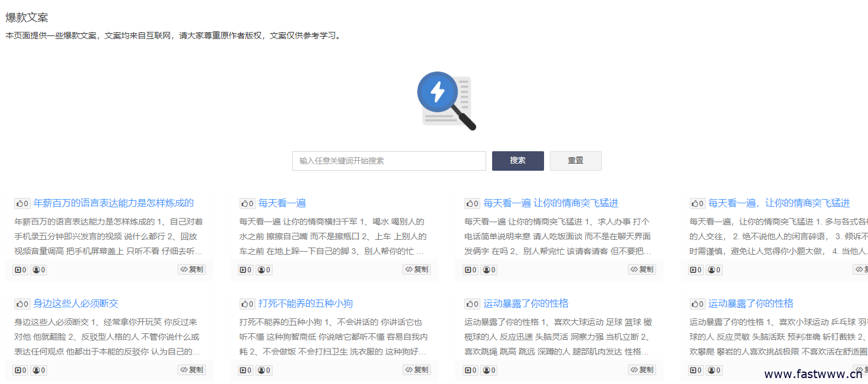Open the "运动暴露了你的性格" article
The height and width of the screenshot is (384, 868).
(x=525, y=303)
